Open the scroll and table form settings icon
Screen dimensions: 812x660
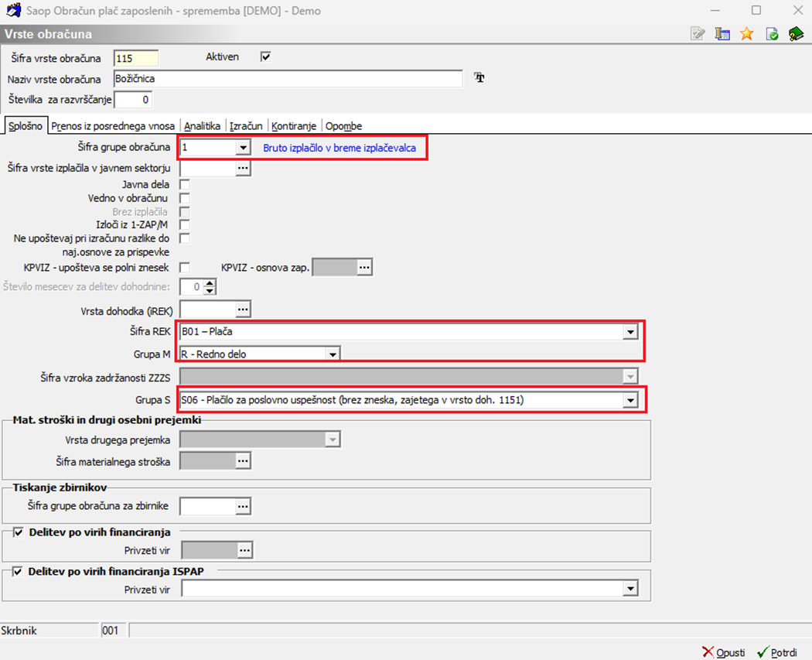click(722, 34)
